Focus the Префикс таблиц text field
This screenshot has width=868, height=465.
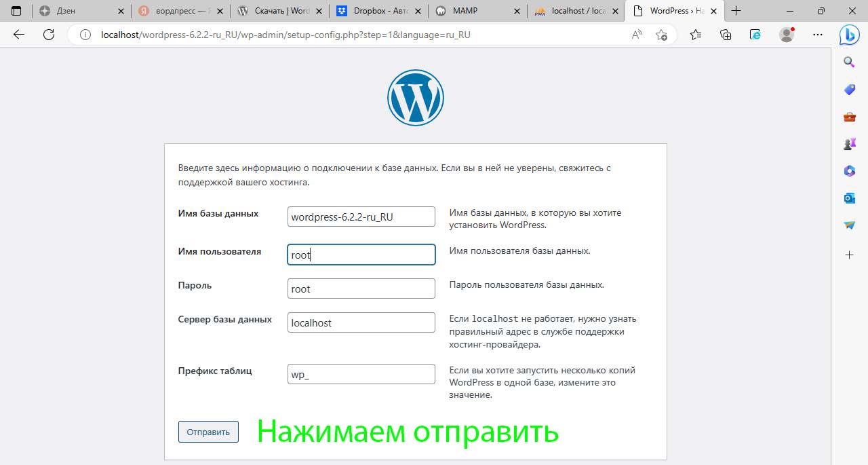click(361, 374)
